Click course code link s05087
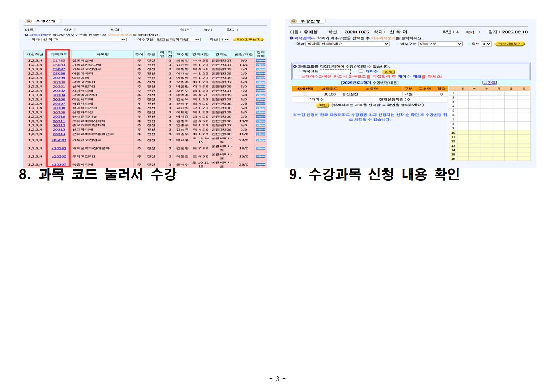This screenshot has width=555, height=392. click(x=59, y=140)
